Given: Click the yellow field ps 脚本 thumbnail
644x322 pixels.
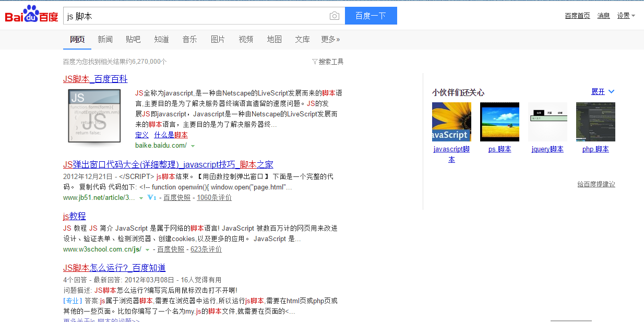Looking at the screenshot, I should (499, 122).
